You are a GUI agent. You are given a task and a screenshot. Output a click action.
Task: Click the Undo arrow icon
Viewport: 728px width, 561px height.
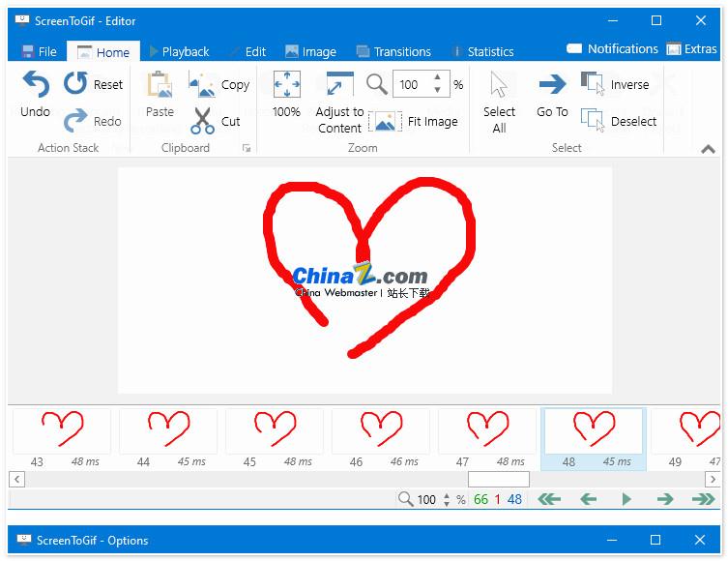tap(36, 83)
